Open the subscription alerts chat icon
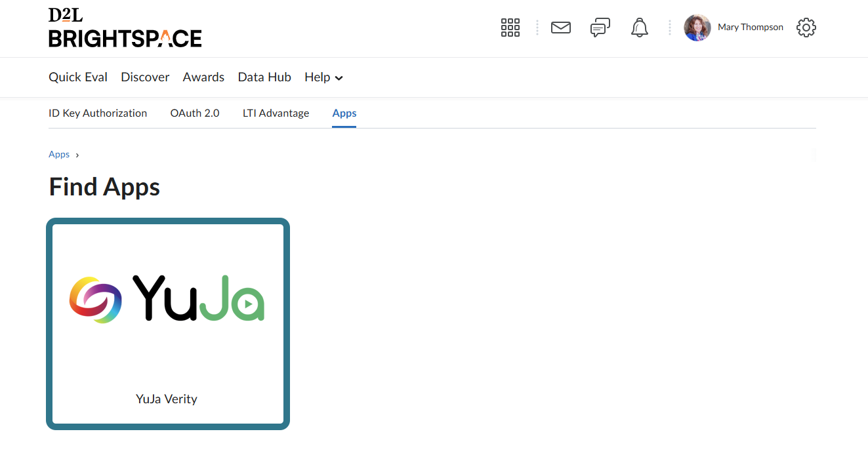Screen dimensions: 868x459 [600, 28]
